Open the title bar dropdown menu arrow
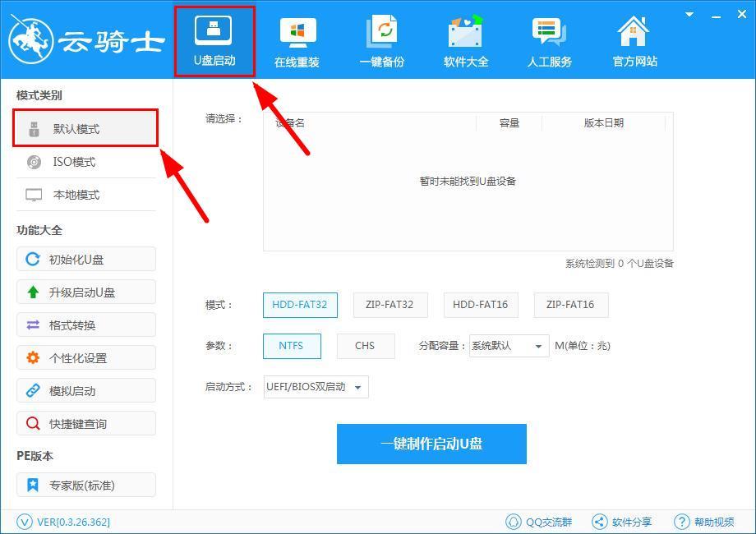Viewport: 756px width, 534px height. click(x=689, y=15)
